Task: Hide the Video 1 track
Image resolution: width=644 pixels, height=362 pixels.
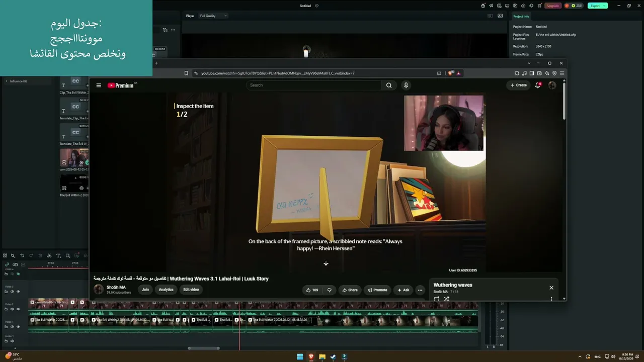Action: tap(18, 327)
